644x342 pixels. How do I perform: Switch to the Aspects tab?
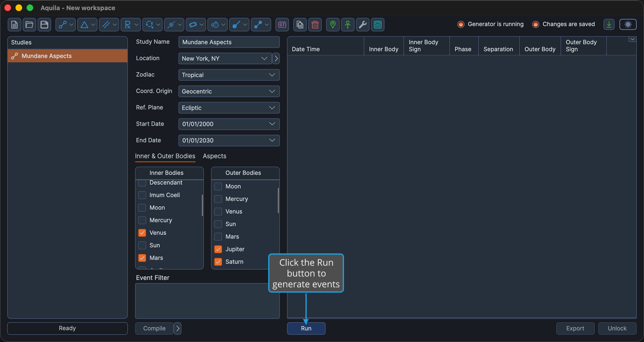(215, 156)
